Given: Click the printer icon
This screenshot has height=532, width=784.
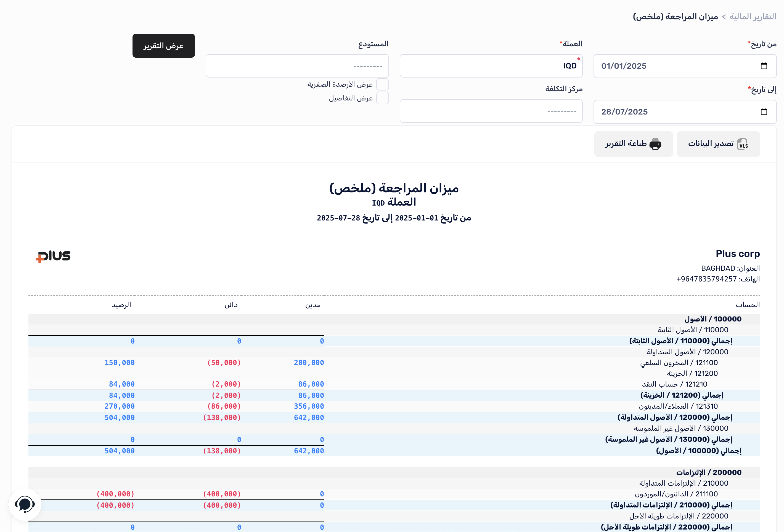Looking at the screenshot, I should [655, 144].
